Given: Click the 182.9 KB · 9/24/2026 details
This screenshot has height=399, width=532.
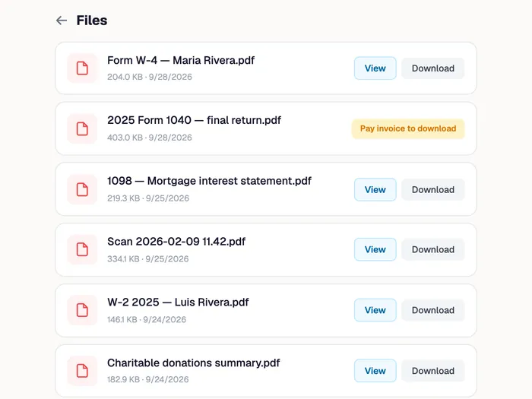Looking at the screenshot, I should (148, 380).
